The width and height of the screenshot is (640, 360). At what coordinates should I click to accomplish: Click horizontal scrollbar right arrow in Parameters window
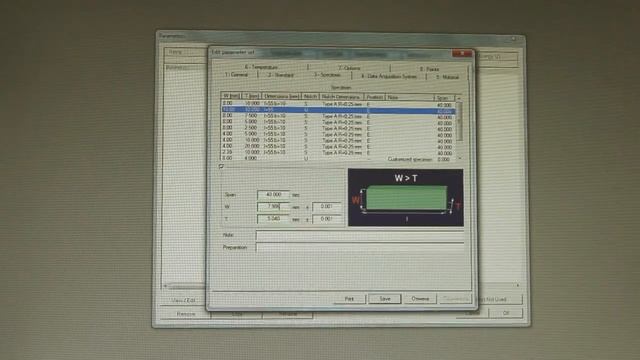pos(518,285)
